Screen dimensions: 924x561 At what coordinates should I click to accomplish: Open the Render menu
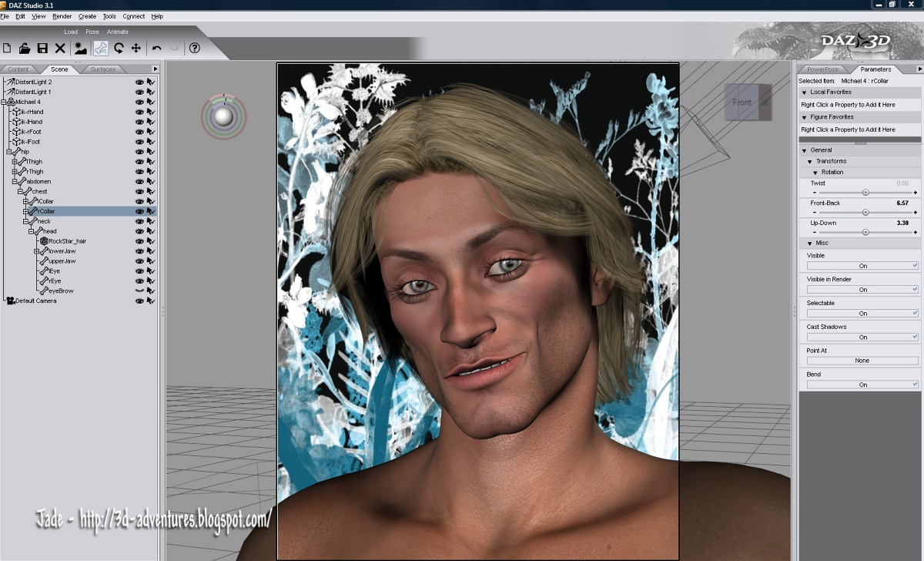coord(62,16)
